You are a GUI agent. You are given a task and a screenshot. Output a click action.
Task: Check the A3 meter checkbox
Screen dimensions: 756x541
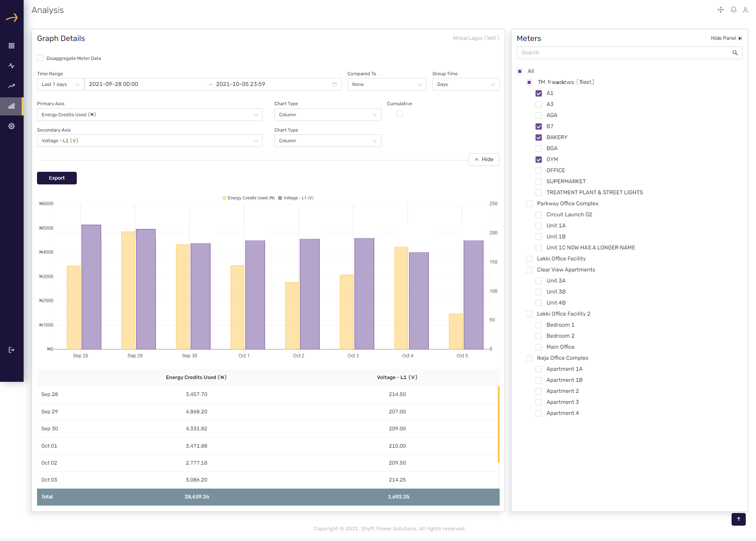point(539,104)
